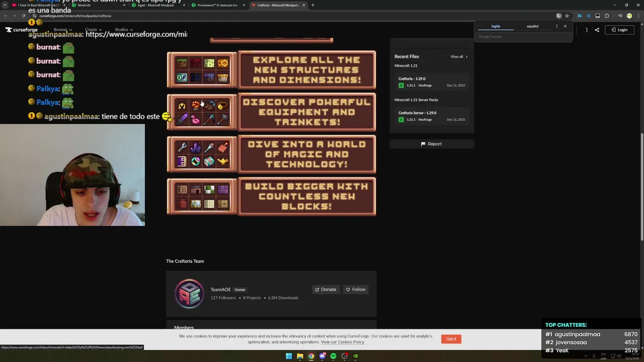Close the Google Translate popup
The image size is (644, 362).
(565, 26)
